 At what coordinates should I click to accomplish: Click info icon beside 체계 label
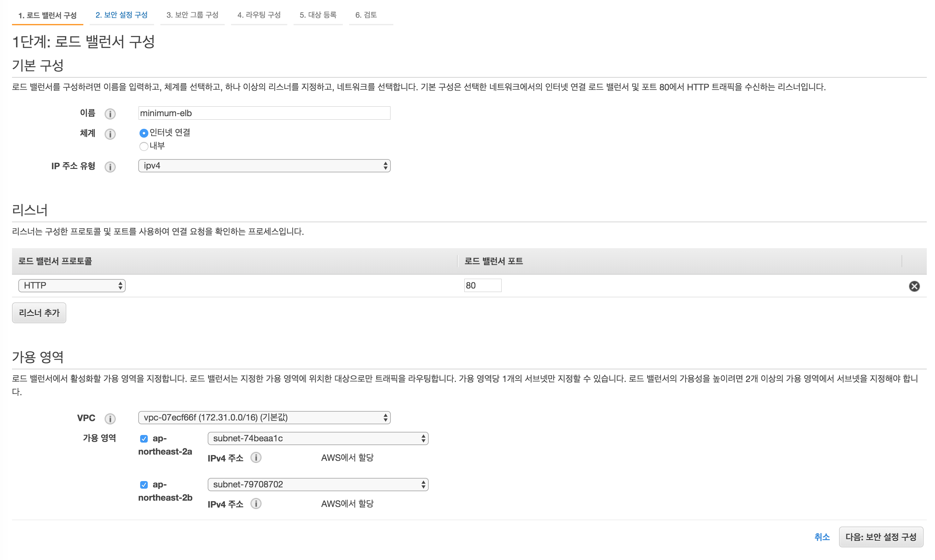point(110,134)
